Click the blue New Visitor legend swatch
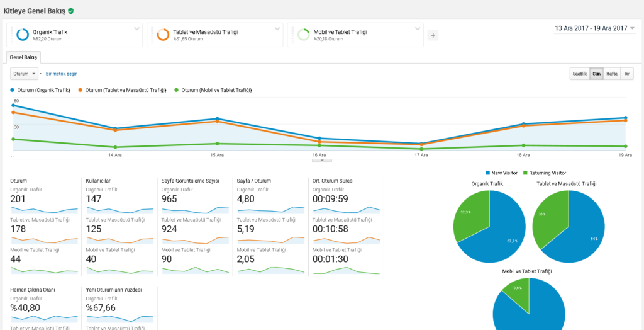 pyautogui.click(x=488, y=173)
